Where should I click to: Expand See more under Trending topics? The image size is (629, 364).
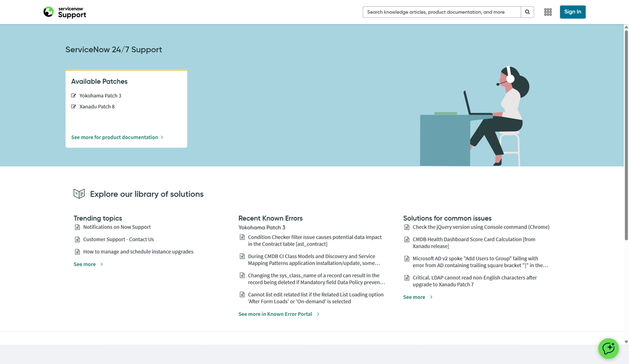point(84,264)
